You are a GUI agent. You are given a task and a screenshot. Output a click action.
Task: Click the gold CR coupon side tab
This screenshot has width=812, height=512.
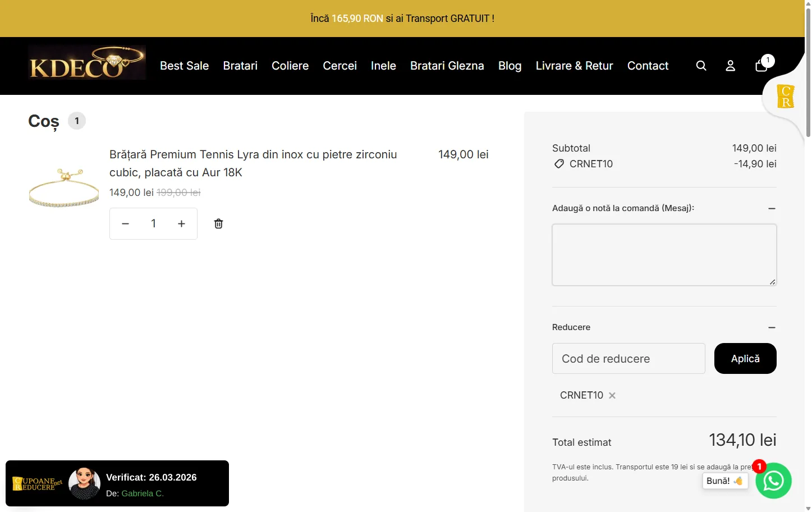click(x=785, y=96)
